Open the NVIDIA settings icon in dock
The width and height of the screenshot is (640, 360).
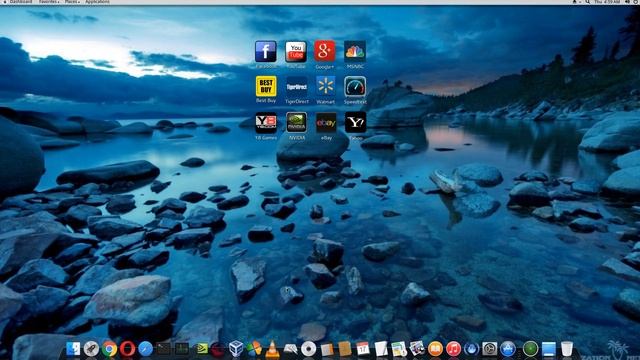point(201,349)
